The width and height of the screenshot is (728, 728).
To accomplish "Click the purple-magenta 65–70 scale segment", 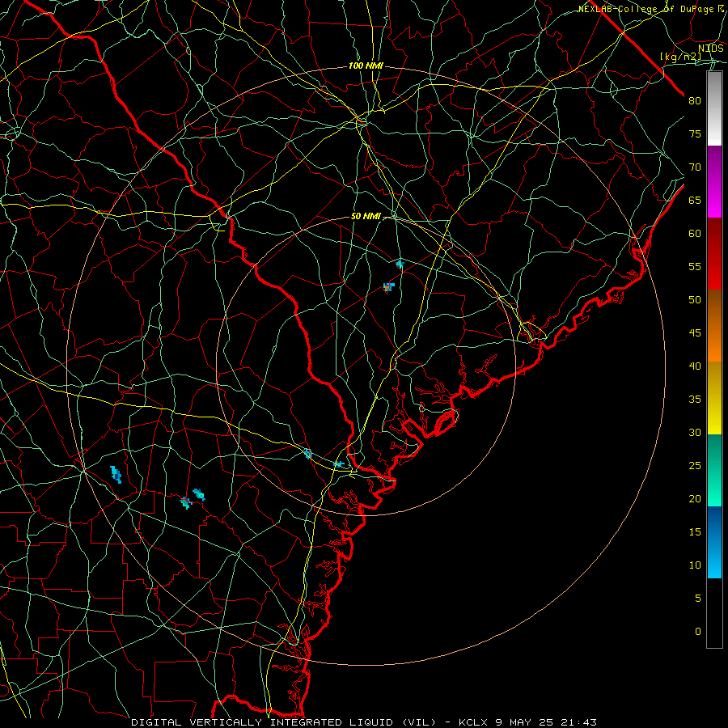I will 714,182.
